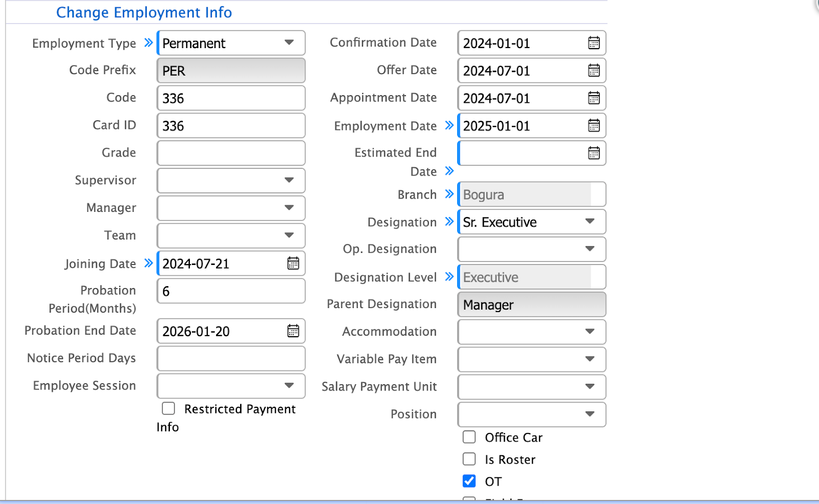819x504 pixels.
Task: Click the double-arrow icon beside Branch
Action: click(x=448, y=194)
